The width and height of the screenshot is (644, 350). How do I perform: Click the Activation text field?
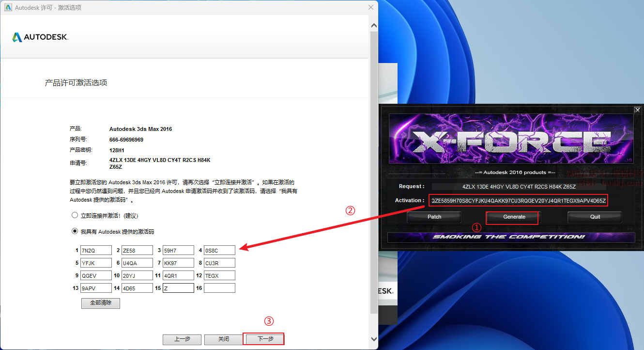518,201
